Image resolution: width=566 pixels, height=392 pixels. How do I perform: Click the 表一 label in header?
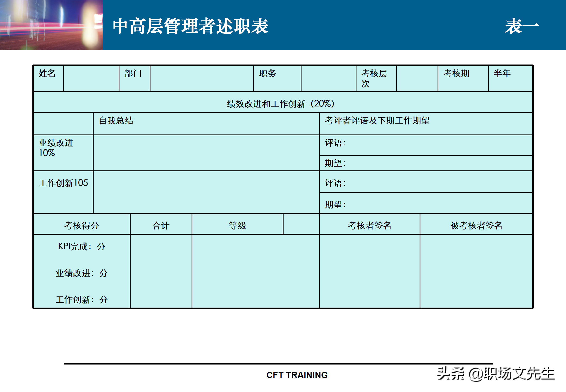(x=521, y=26)
